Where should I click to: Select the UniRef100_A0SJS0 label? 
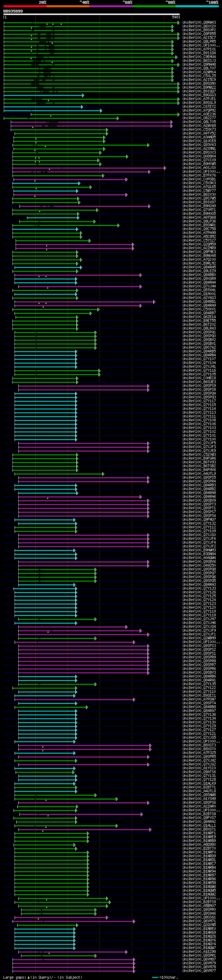coord(199,168)
